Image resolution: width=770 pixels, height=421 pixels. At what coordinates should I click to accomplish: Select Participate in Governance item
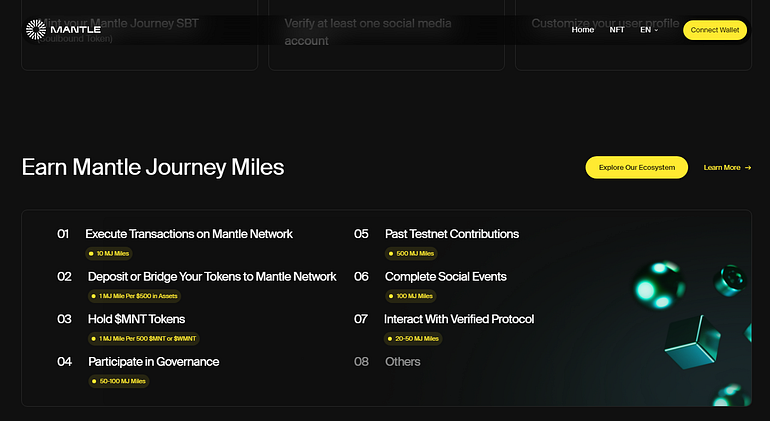[x=154, y=362]
